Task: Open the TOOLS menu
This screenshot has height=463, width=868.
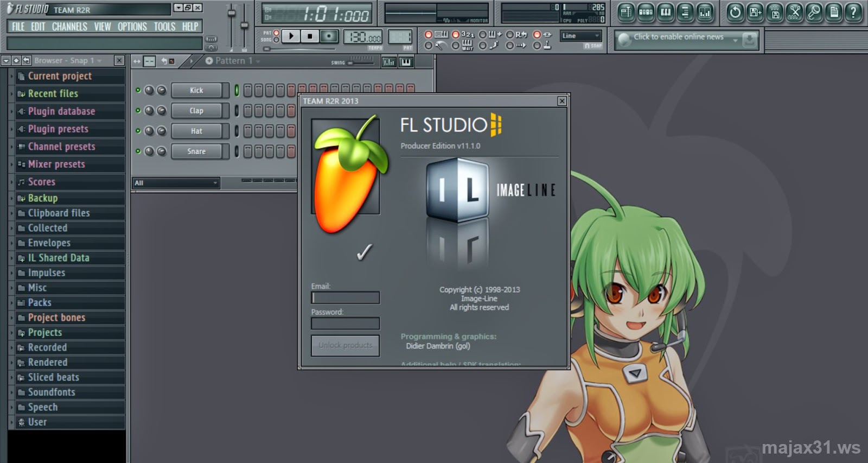Action: click(x=164, y=27)
